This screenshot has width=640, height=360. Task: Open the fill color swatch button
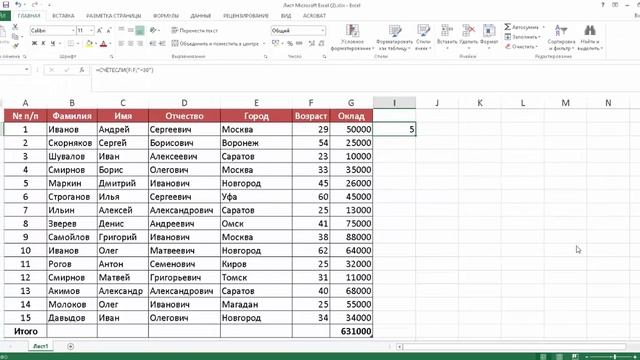click(89, 44)
